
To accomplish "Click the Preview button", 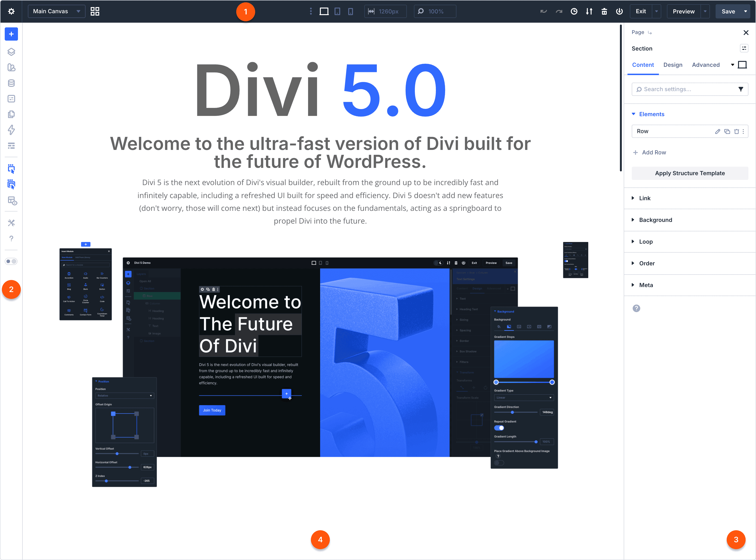I will click(x=683, y=12).
